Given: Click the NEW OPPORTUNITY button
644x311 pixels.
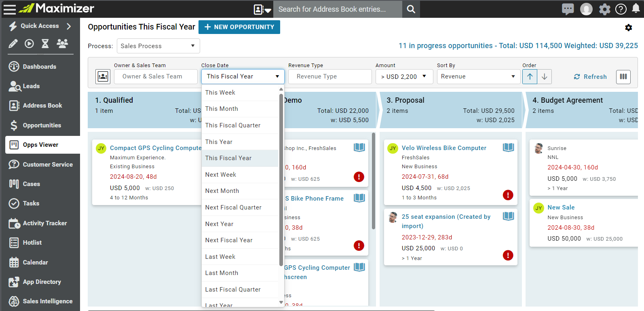Looking at the screenshot, I should pos(239,27).
